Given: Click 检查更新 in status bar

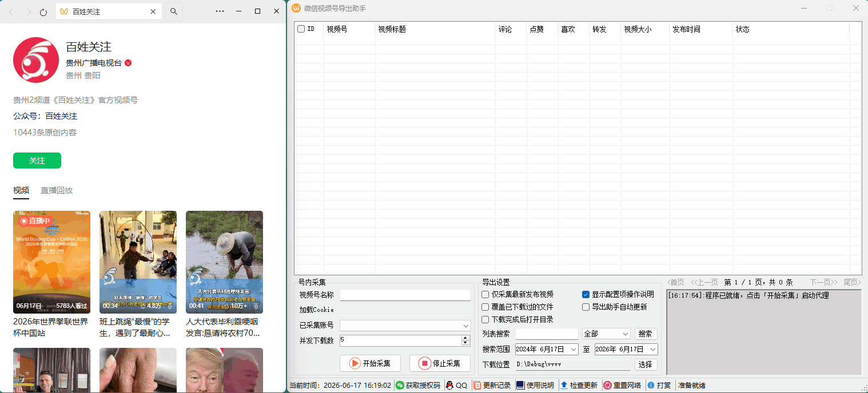Looking at the screenshot, I should pos(579,385).
